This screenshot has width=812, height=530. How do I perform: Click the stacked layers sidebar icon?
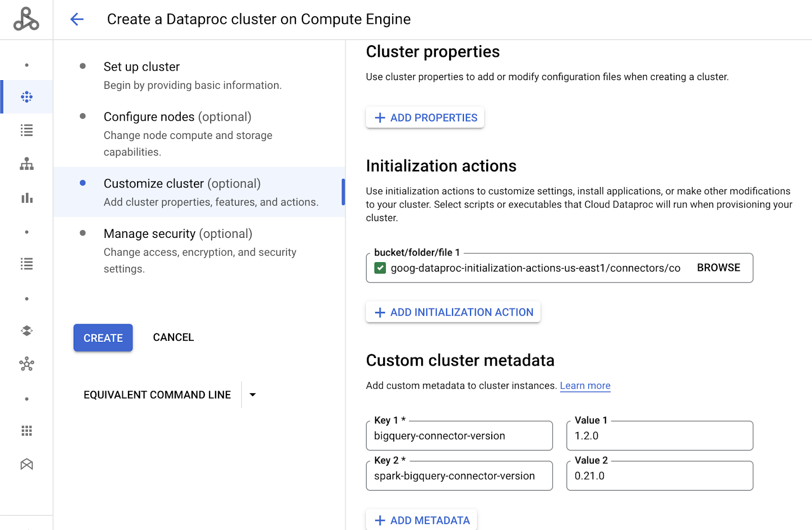[x=27, y=331]
